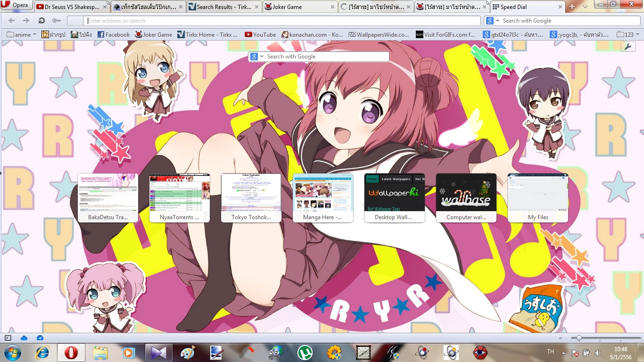Viewport: 644px width, 362px height.
Task: Click the Opera Turbo status bar icon
Action: pyautogui.click(x=40, y=338)
